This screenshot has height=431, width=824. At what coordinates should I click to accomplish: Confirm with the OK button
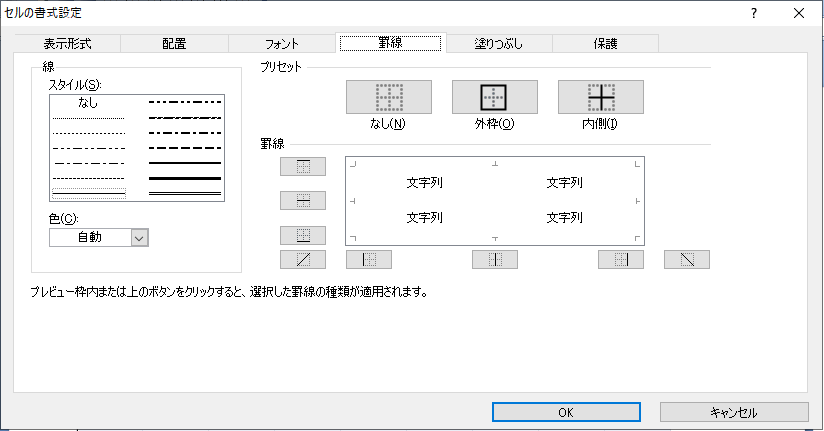(x=565, y=412)
